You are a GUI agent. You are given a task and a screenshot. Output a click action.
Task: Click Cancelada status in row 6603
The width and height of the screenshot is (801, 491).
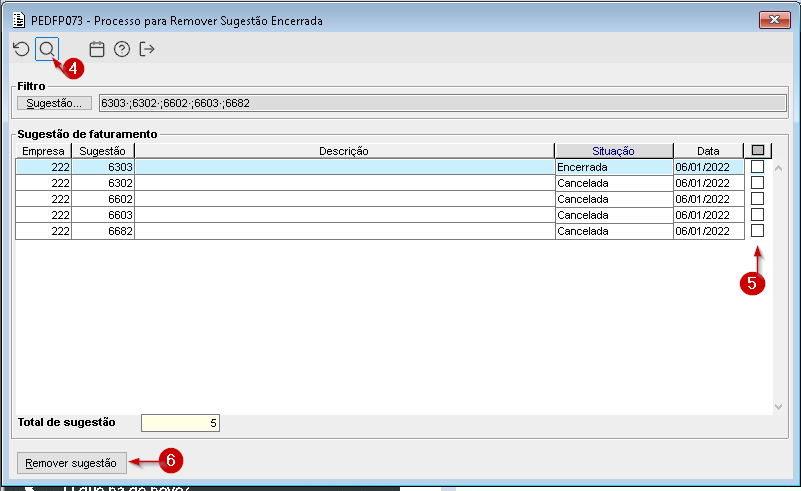pyautogui.click(x=614, y=215)
